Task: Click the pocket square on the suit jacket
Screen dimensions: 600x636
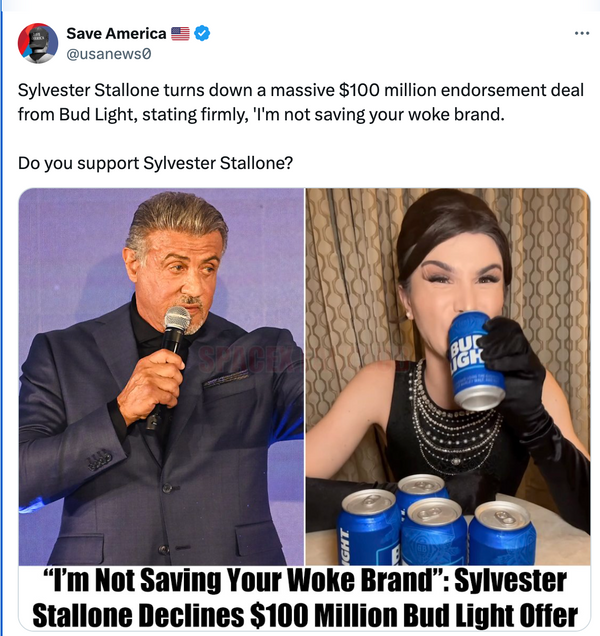Action: pos(226,379)
